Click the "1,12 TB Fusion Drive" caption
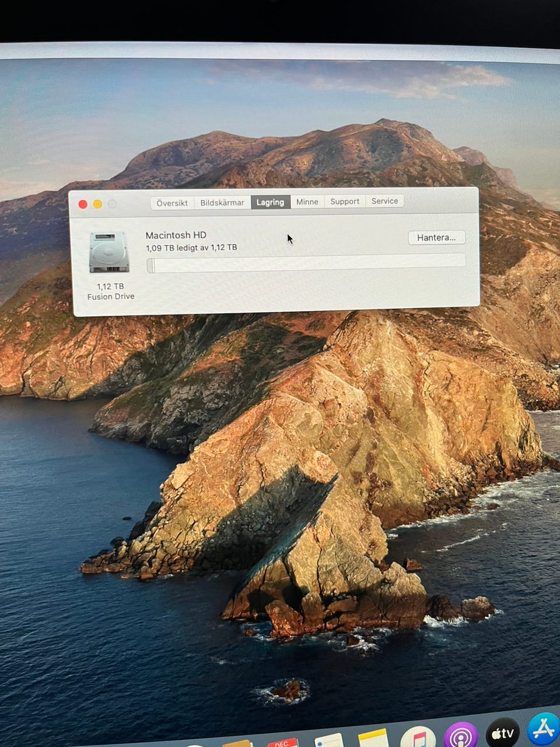Image resolution: width=560 pixels, height=747 pixels. [x=111, y=291]
